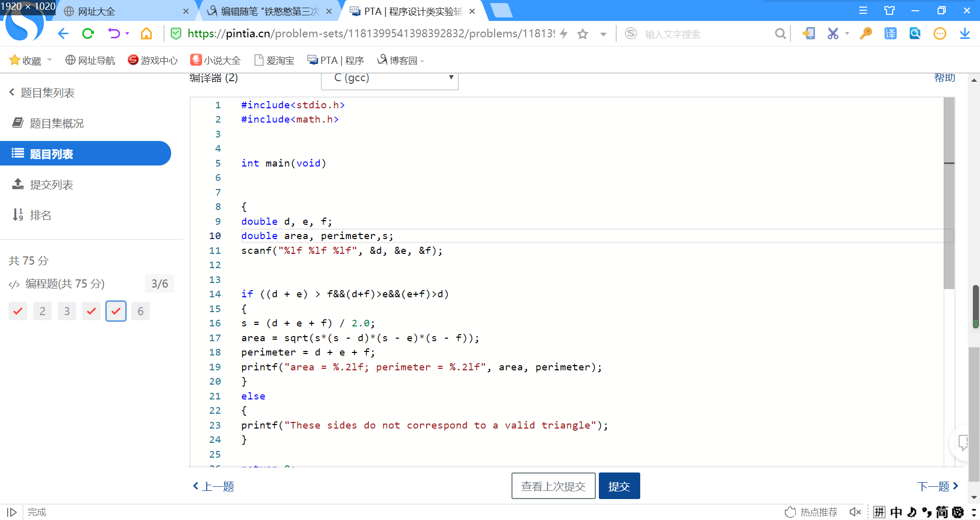Switch to the PTA 程序设计类实验 tab
980x520 pixels.
[413, 11]
